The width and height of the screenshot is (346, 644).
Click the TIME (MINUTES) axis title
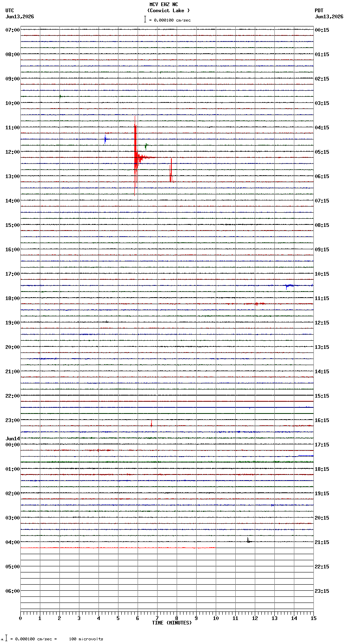point(172,623)
